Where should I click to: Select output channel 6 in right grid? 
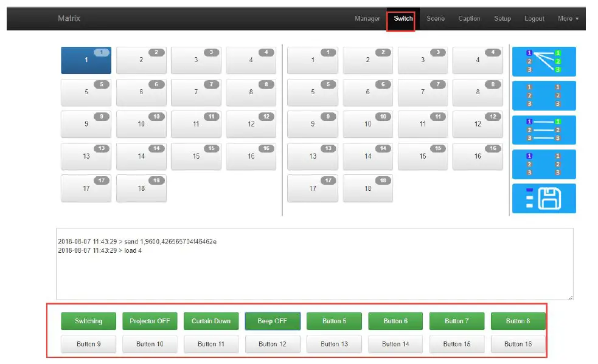point(367,92)
